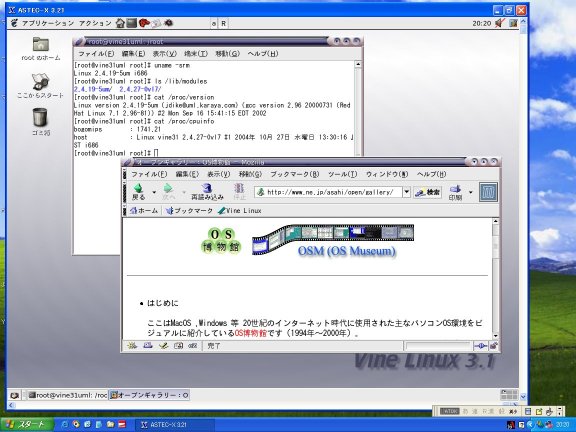Open the 端末(T) menu in terminal window
This screenshot has width=576, height=432.
pos(196,54)
